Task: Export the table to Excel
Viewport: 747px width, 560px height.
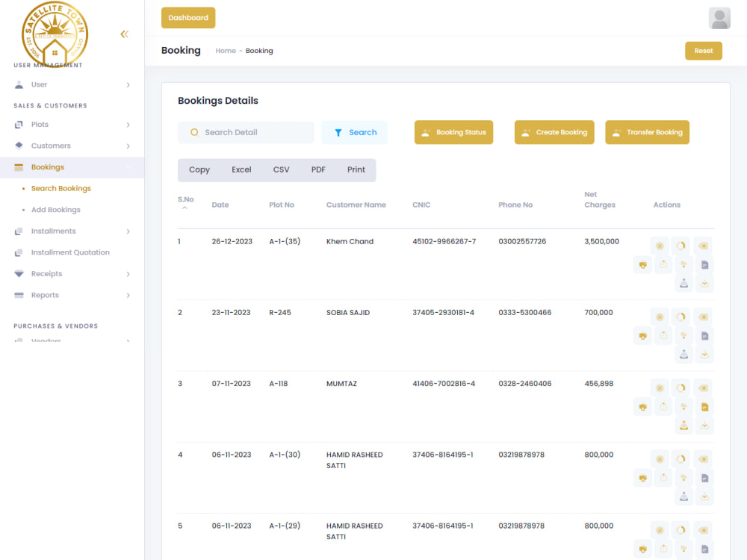Action: [241, 170]
